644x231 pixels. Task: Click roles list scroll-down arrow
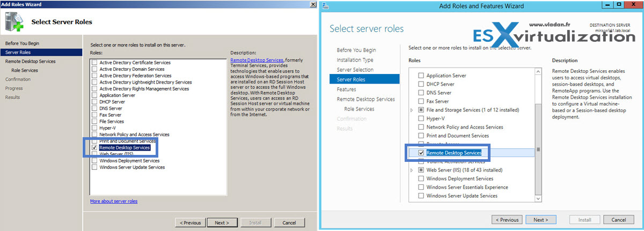538,199
